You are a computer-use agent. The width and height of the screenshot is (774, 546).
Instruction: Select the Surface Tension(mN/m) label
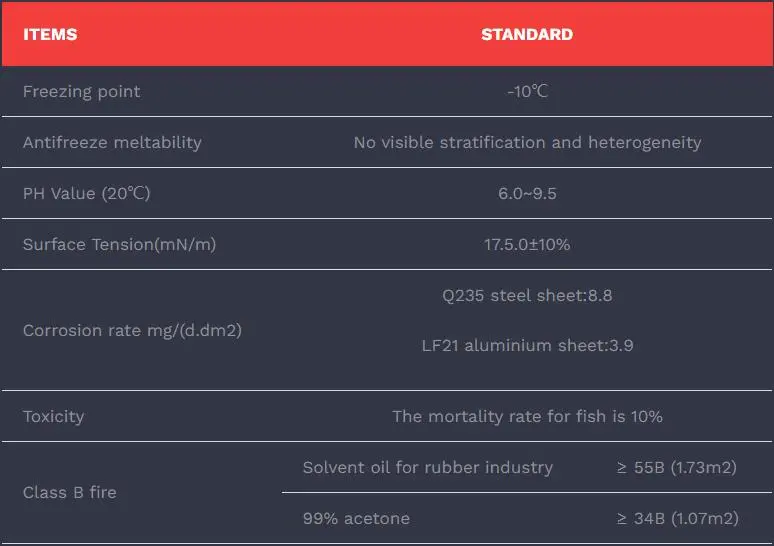(x=119, y=244)
